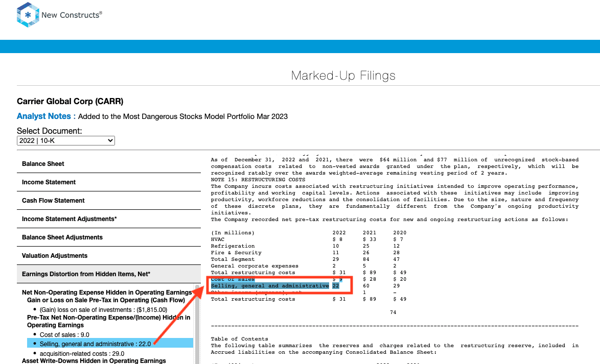Click General corporate expenses row label
The image size is (600, 364).
[x=255, y=266]
